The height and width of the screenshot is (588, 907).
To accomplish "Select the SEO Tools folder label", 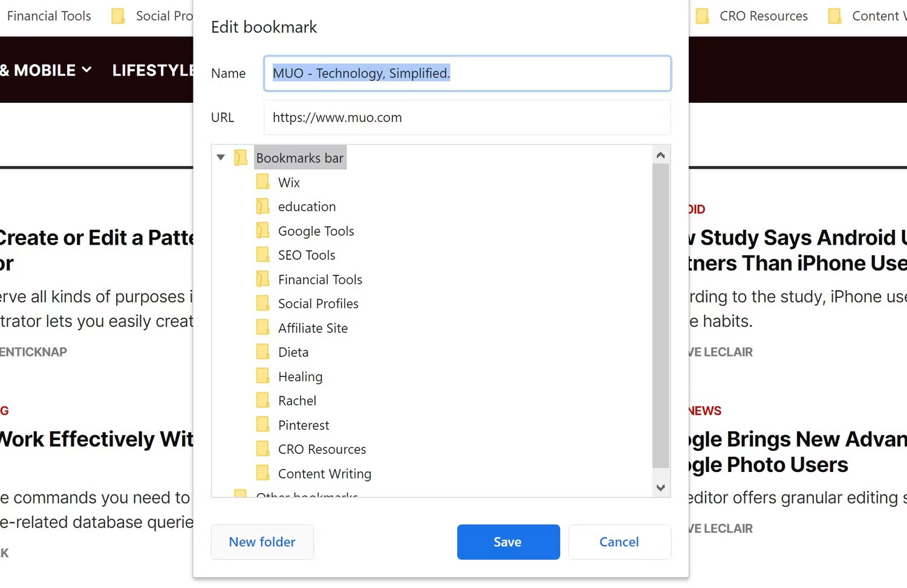I will [x=307, y=255].
